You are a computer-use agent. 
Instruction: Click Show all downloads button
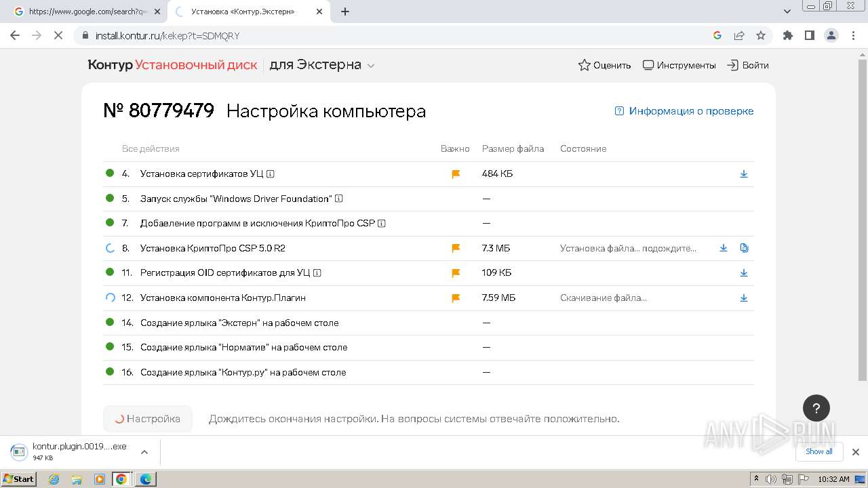click(819, 451)
